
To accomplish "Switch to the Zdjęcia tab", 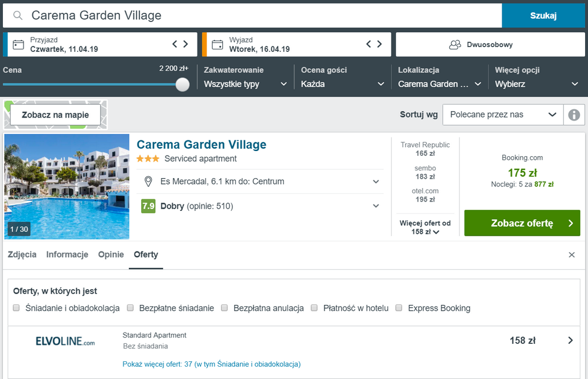I will tap(22, 254).
